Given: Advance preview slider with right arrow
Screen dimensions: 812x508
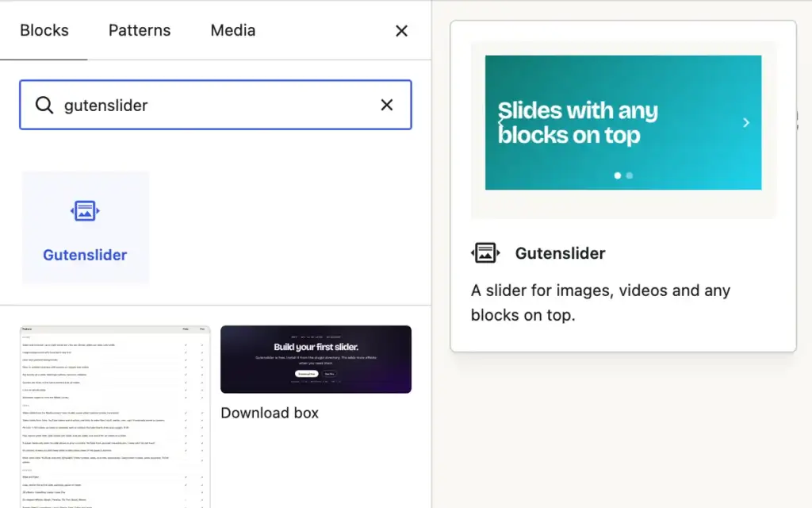Looking at the screenshot, I should [745, 123].
